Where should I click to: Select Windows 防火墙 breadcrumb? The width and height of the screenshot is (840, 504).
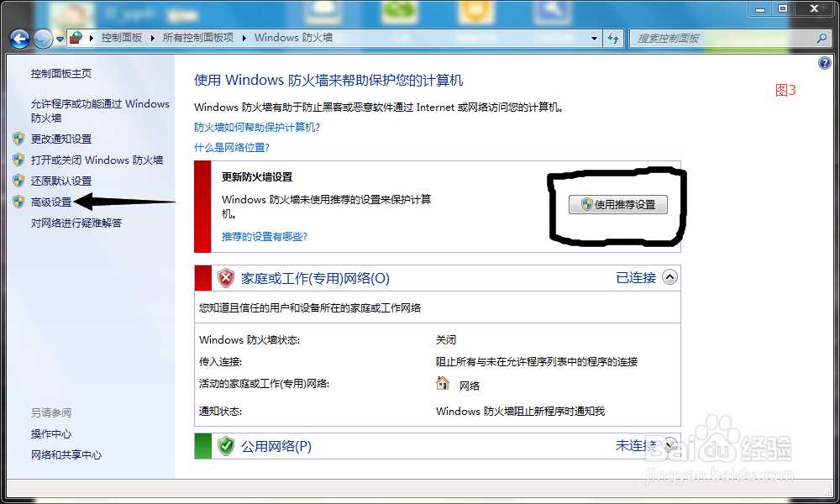[x=293, y=38]
